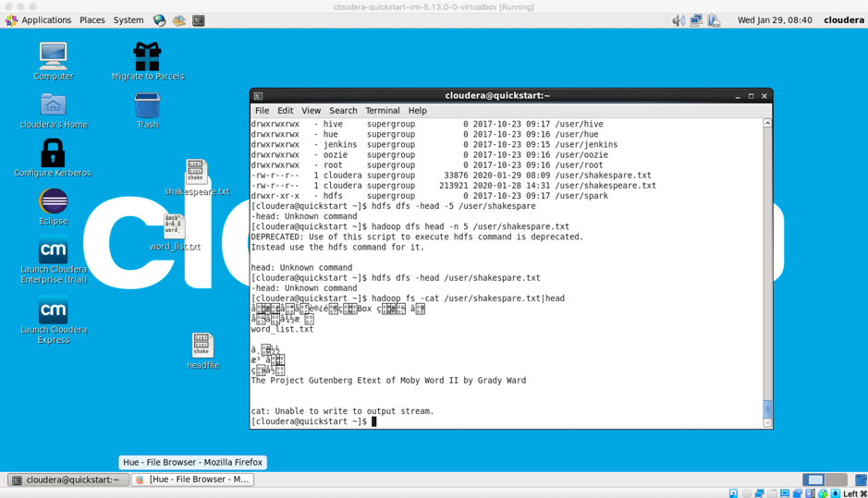Click the 33876-byte /user/shakespare.txt path

[603, 176]
